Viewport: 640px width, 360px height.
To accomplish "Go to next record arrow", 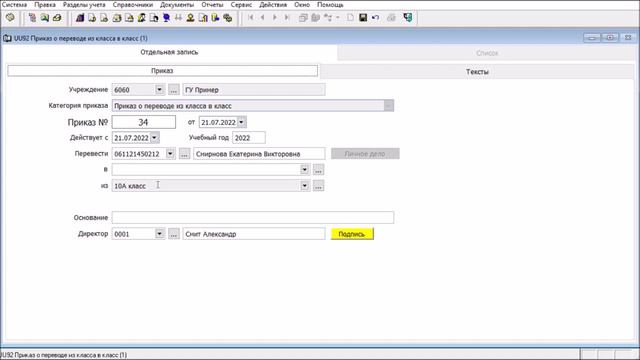I will coord(275,18).
